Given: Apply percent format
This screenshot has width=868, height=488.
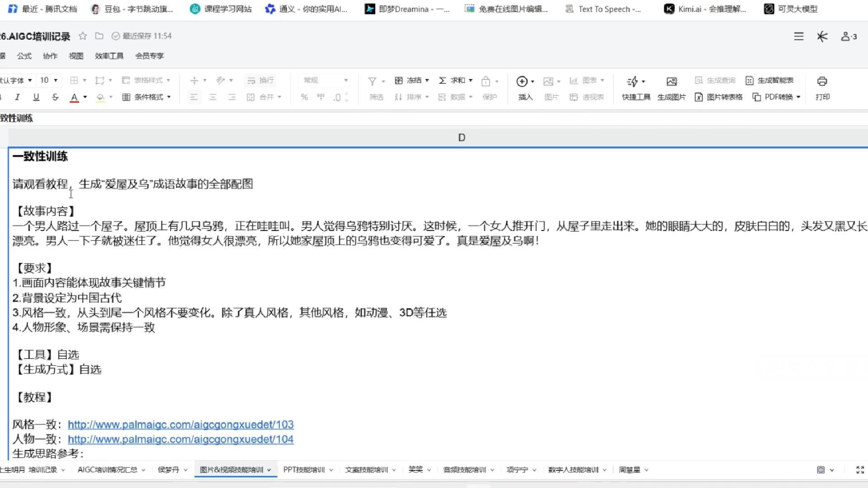Looking at the screenshot, I should coord(304,97).
